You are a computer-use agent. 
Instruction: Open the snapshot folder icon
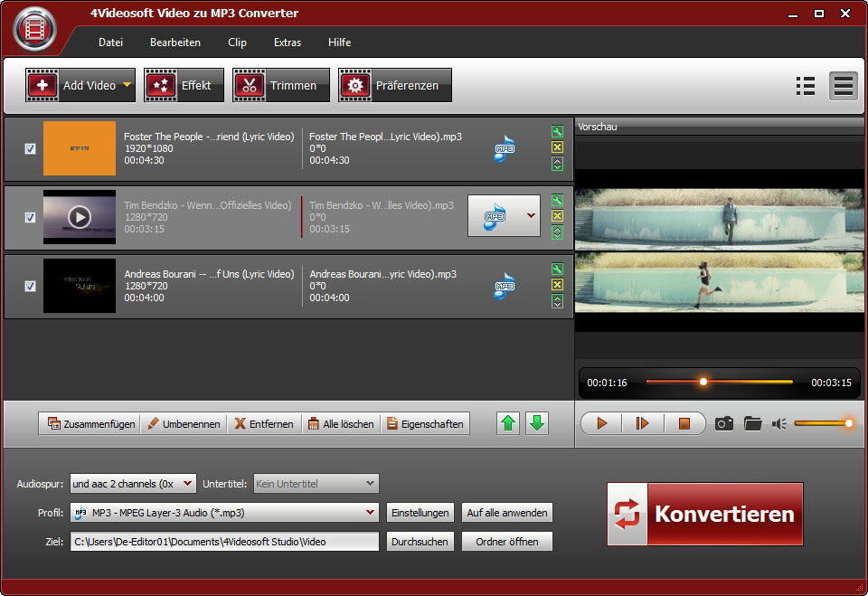click(x=753, y=424)
